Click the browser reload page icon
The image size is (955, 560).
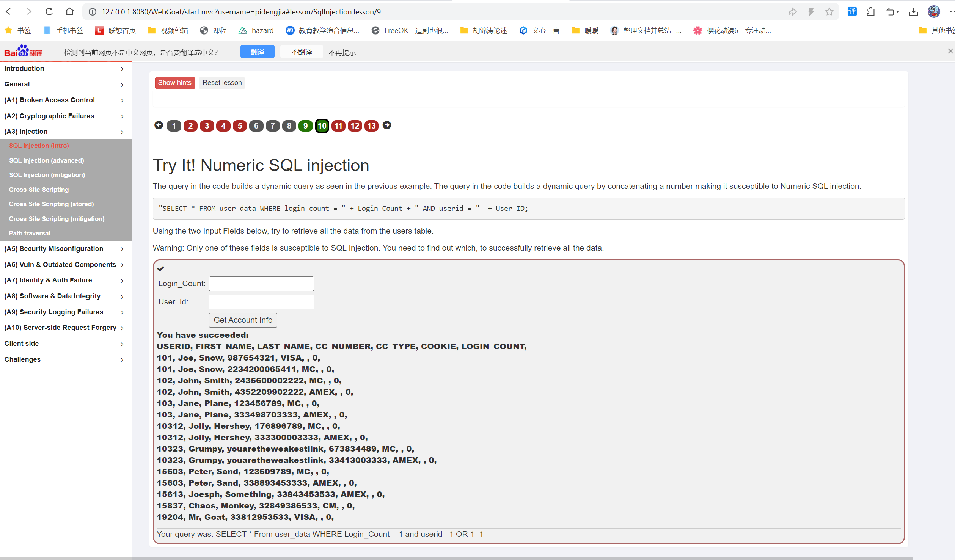49,12
